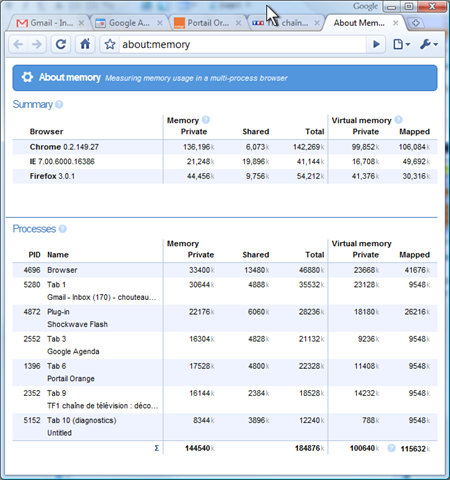Viewport: 450px width, 480px height.
Task: Open help icon next to Summary Virtual memory
Action: [x=398, y=119]
